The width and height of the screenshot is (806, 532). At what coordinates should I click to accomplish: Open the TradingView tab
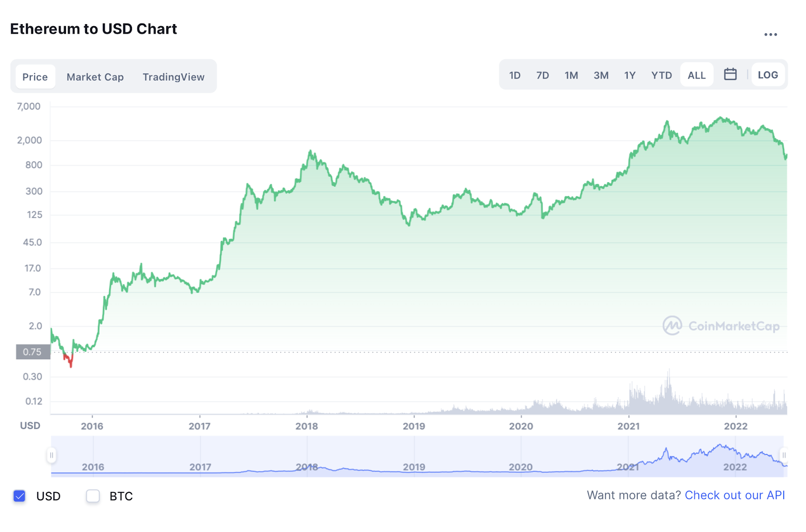173,77
